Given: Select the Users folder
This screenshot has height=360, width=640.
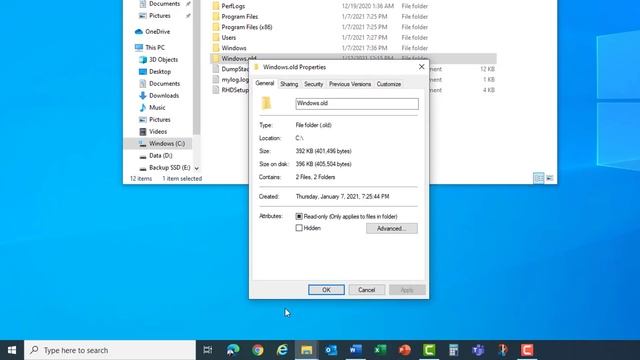Looking at the screenshot, I should coord(229,38).
